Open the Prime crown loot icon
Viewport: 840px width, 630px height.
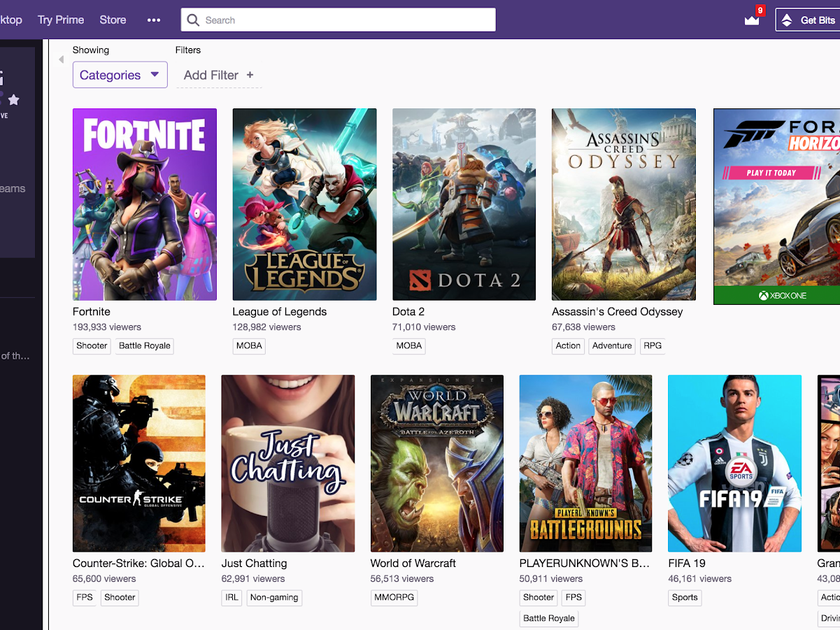coord(752,20)
